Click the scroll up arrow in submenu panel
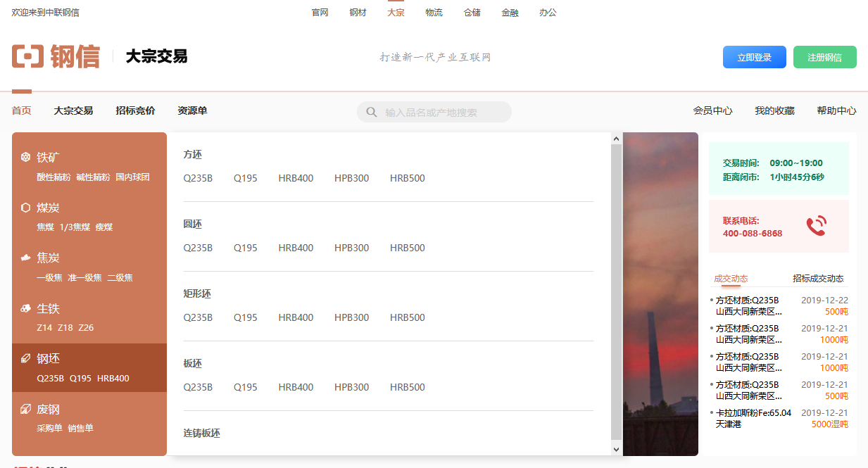868x468 pixels. click(x=616, y=139)
